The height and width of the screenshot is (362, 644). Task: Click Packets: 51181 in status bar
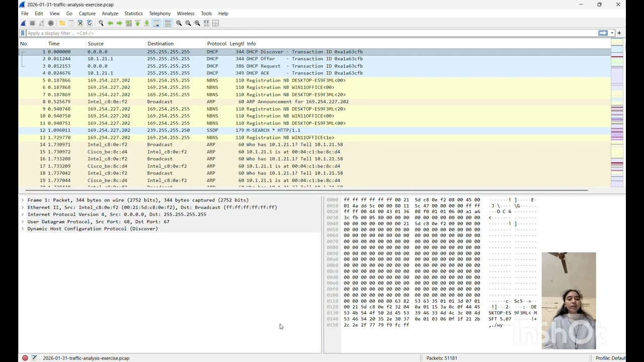[x=441, y=358]
